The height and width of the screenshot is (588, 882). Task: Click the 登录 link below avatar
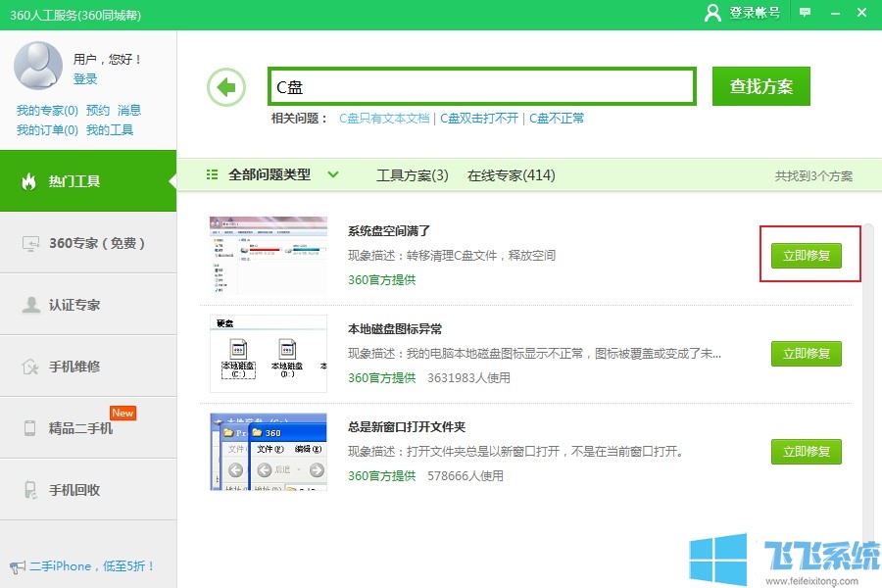[x=85, y=80]
